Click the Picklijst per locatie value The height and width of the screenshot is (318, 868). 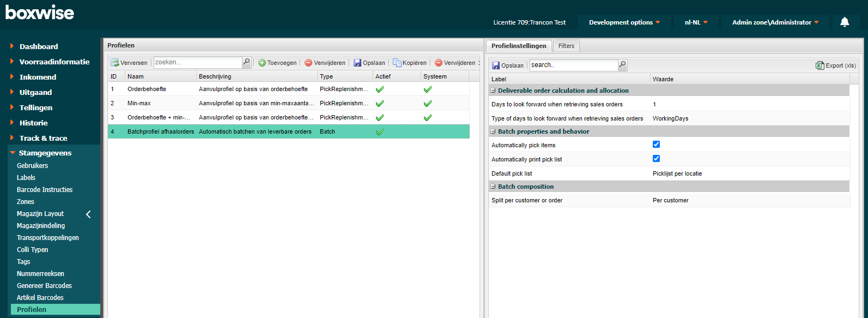click(677, 173)
